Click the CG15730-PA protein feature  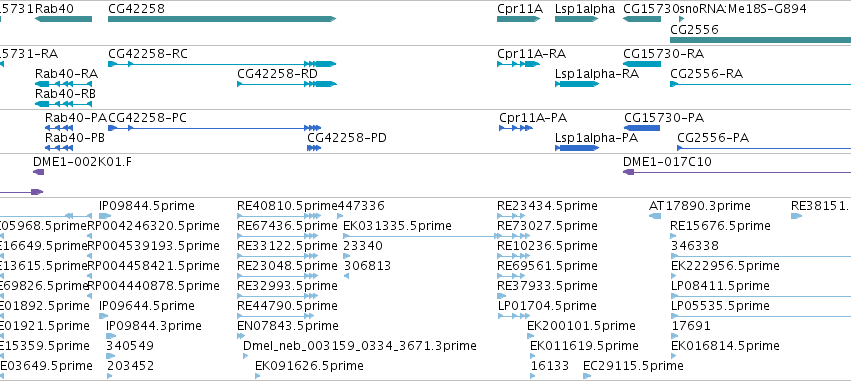coord(642,128)
